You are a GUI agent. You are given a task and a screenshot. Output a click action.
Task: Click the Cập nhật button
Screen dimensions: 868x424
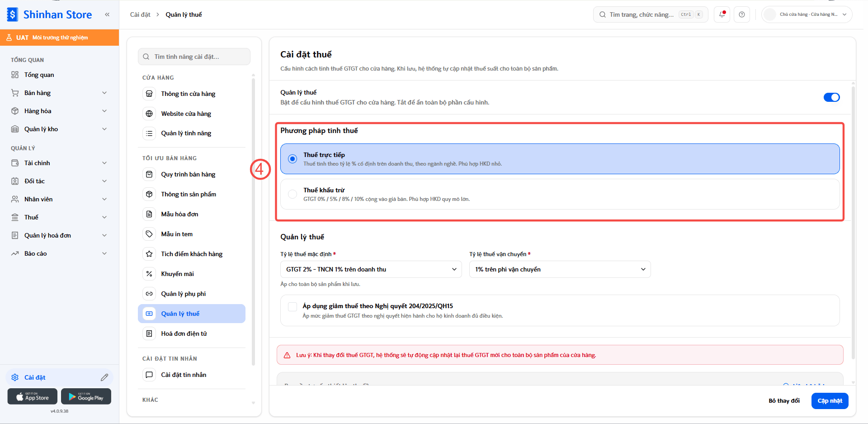tap(830, 401)
